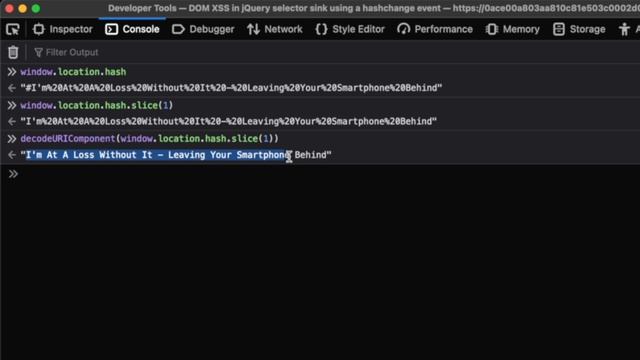Click the Performance gauge icon
The height and width of the screenshot is (360, 640).
pyautogui.click(x=403, y=29)
